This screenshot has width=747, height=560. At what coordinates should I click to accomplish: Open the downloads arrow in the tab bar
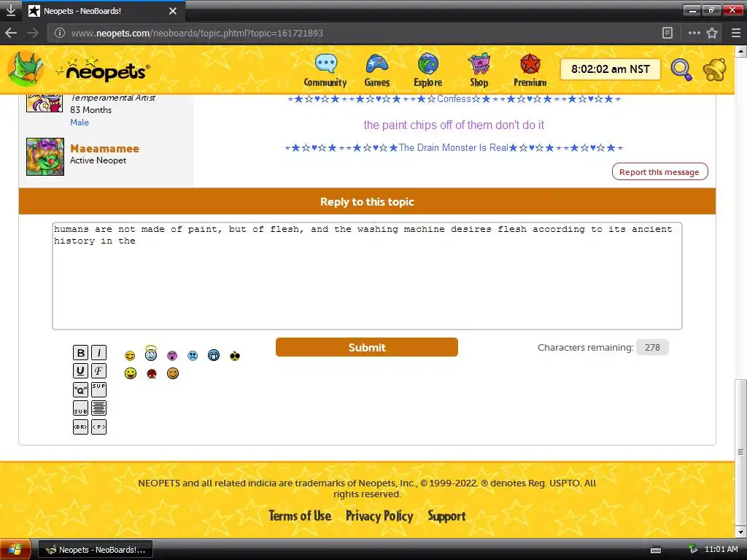pyautogui.click(x=10, y=10)
